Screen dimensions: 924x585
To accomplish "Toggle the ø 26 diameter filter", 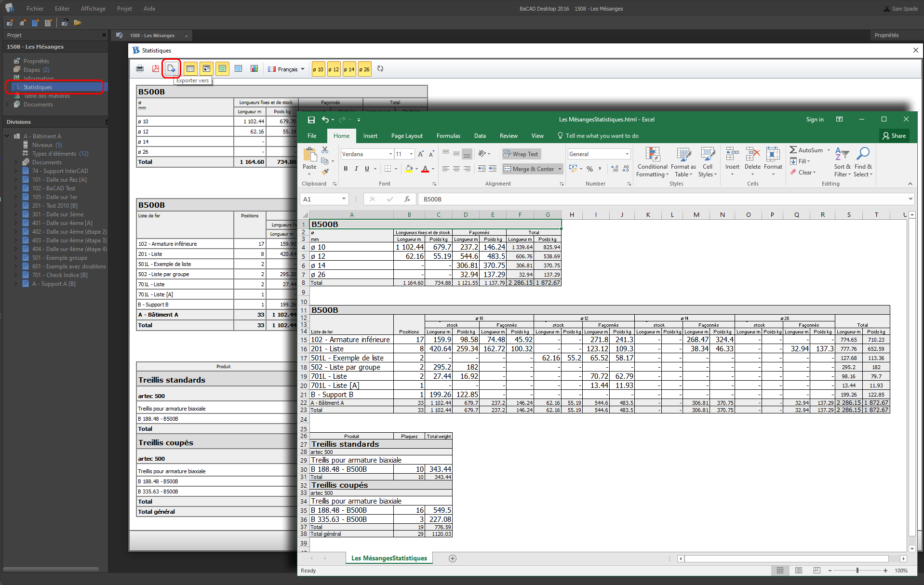I will 365,69.
